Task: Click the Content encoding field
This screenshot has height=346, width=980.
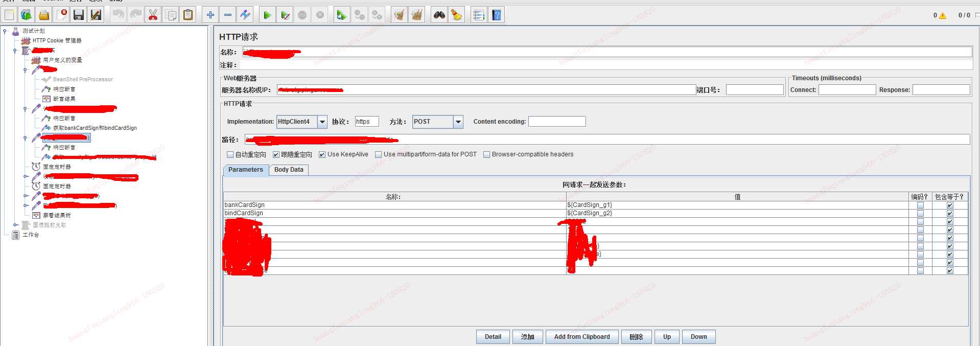Action: pos(557,122)
